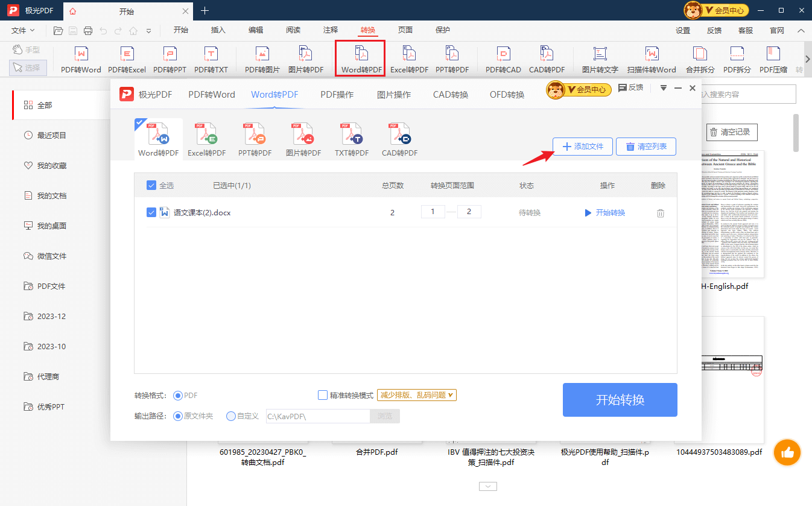Select the CAD转PDF ribbon tool

(547, 60)
